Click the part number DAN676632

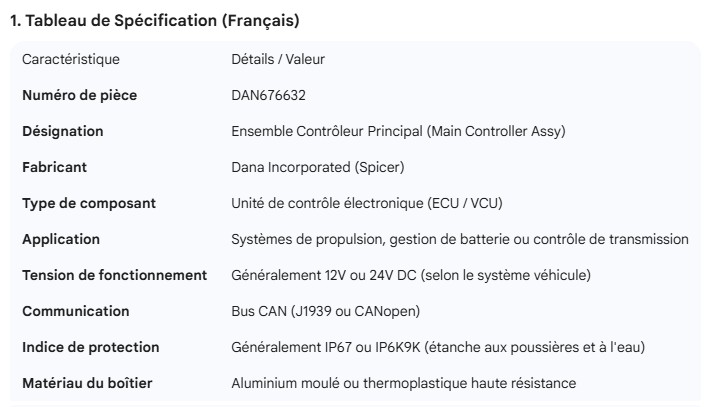point(268,95)
